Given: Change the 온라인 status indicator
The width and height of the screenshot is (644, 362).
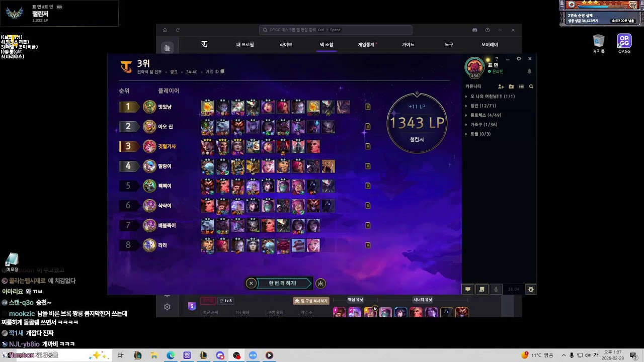Looking at the screenshot, I should pos(496,71).
